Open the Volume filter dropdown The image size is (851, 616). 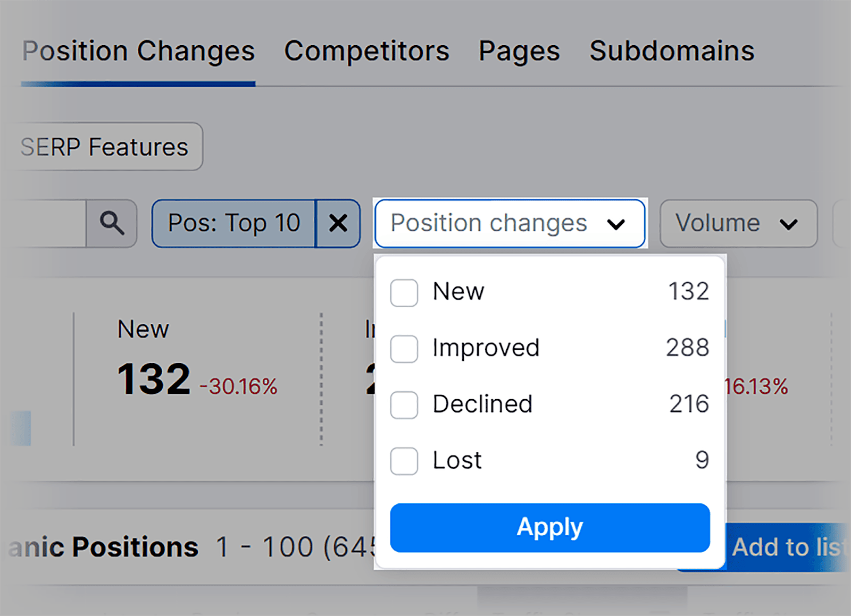(x=738, y=223)
